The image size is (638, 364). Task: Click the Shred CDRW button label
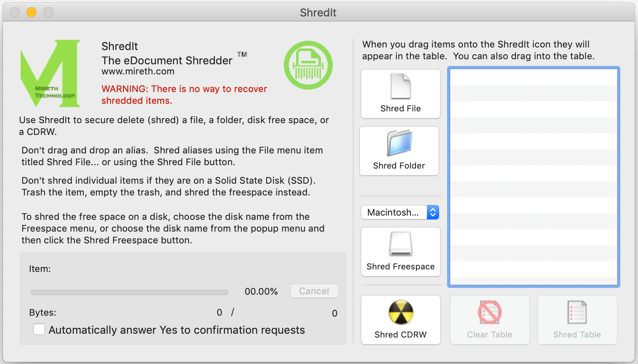[x=400, y=335]
